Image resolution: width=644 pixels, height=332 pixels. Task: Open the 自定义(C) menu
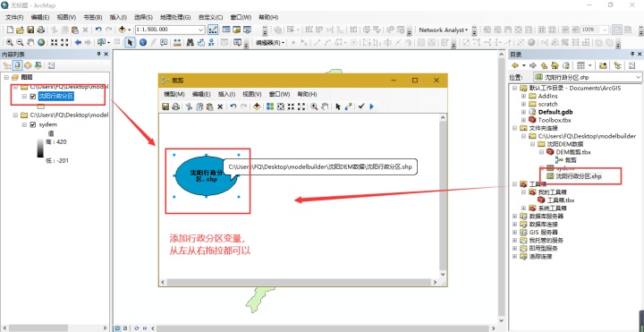pos(210,17)
